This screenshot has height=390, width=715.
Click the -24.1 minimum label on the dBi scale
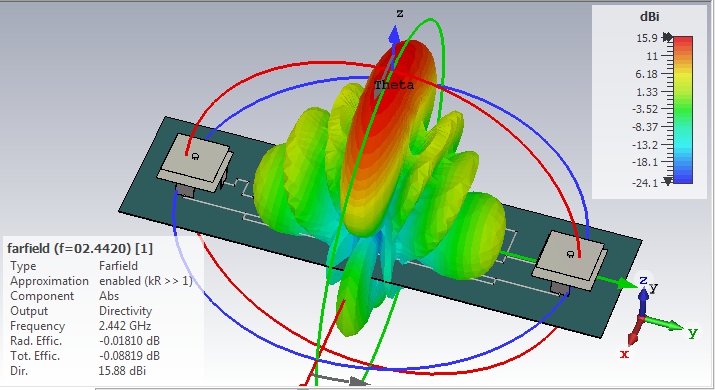coord(645,183)
